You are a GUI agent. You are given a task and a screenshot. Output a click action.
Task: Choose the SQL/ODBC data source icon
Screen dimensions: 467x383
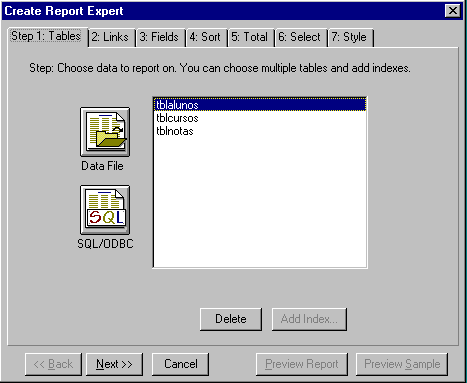(105, 210)
